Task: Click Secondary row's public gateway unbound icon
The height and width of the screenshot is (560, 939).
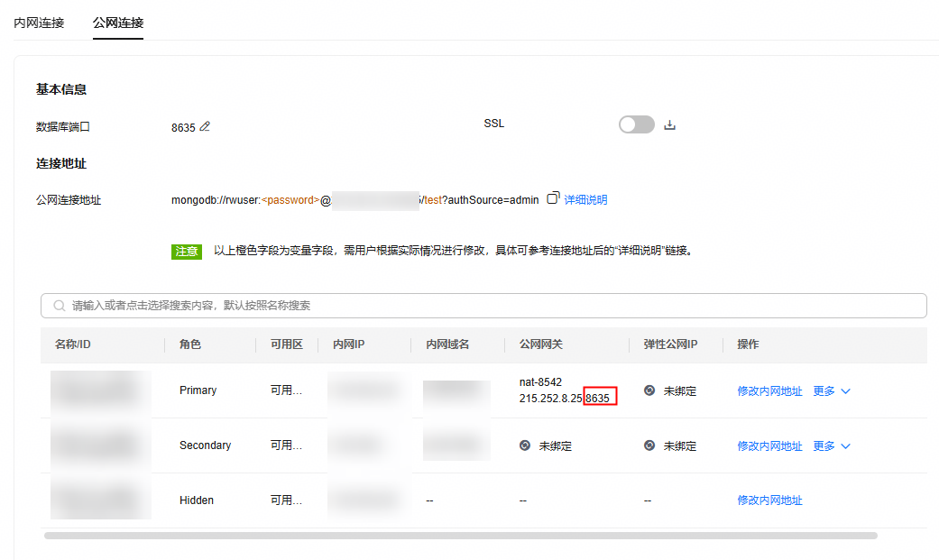Action: [x=525, y=445]
